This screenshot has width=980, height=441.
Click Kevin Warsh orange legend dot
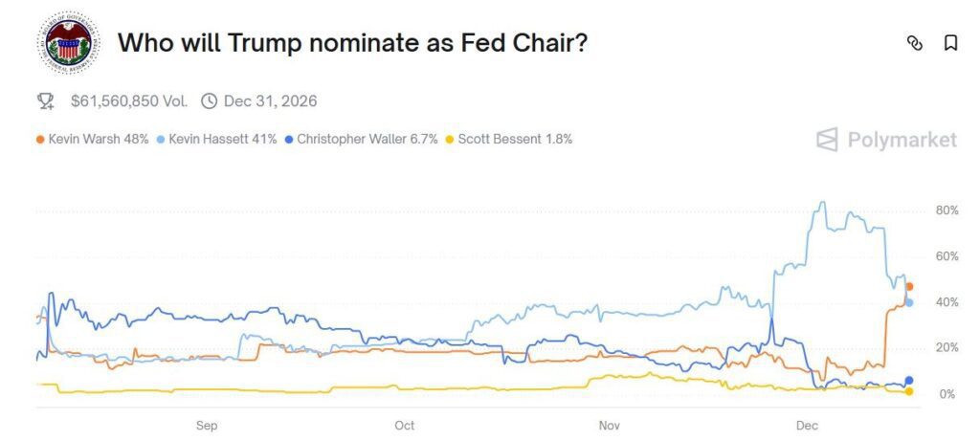point(40,140)
